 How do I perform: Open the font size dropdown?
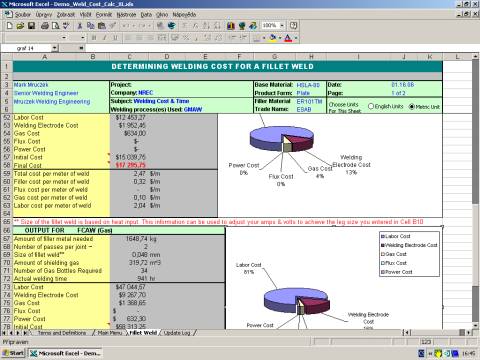[x=83, y=38]
